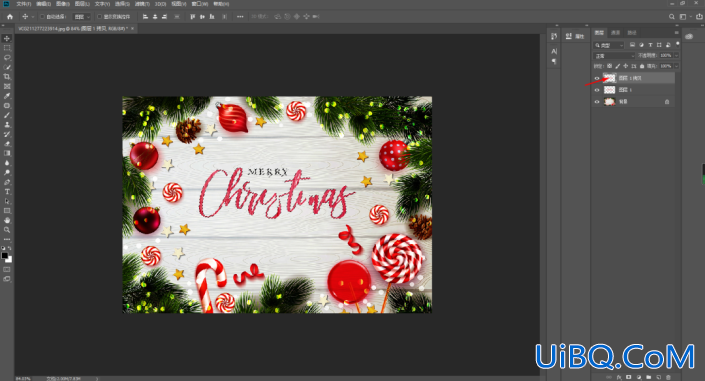The height and width of the screenshot is (381, 705).
Task: Switch to the Paths tab
Action: [x=632, y=32]
